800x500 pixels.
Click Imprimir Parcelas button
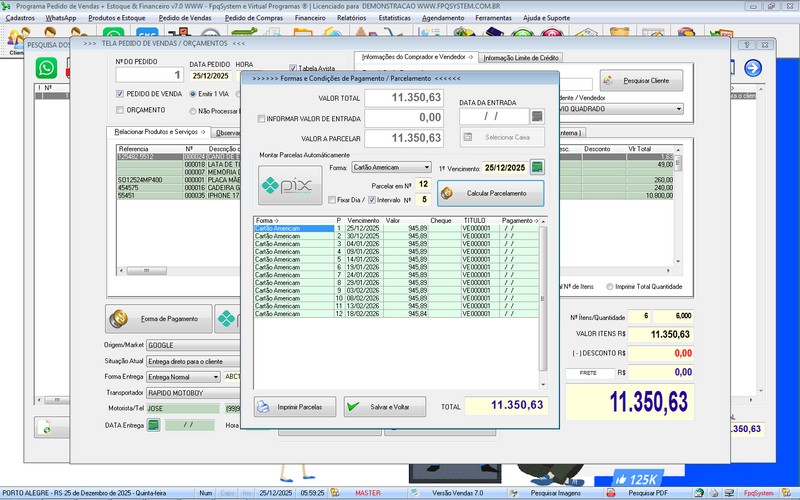pyautogui.click(x=295, y=407)
